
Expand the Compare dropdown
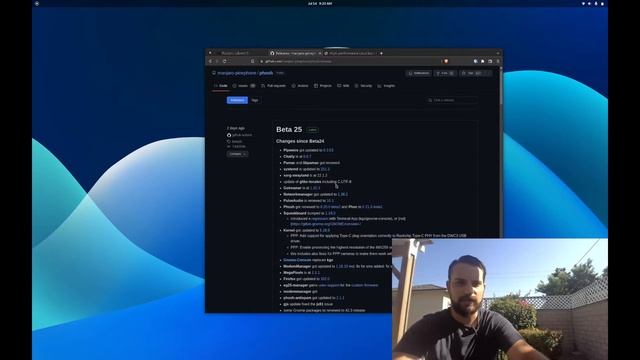tap(238, 154)
